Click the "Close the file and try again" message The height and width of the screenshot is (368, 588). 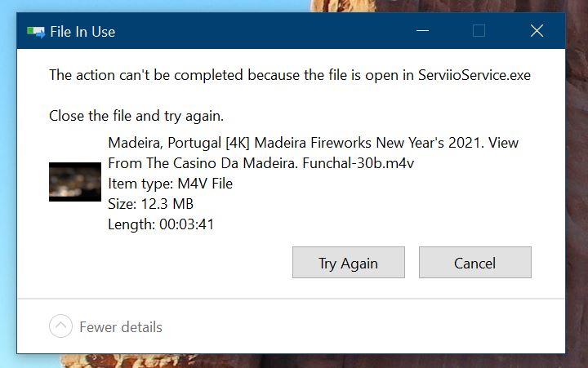click(136, 115)
